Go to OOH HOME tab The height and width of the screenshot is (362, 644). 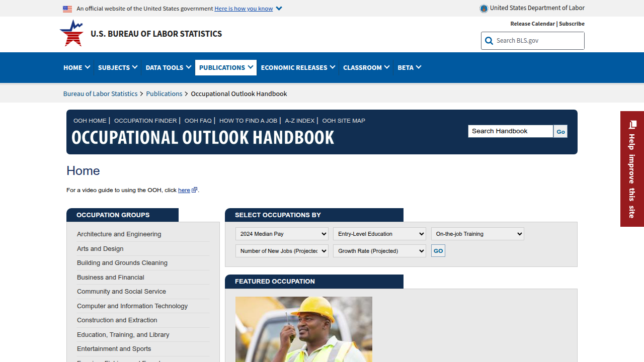pyautogui.click(x=90, y=121)
